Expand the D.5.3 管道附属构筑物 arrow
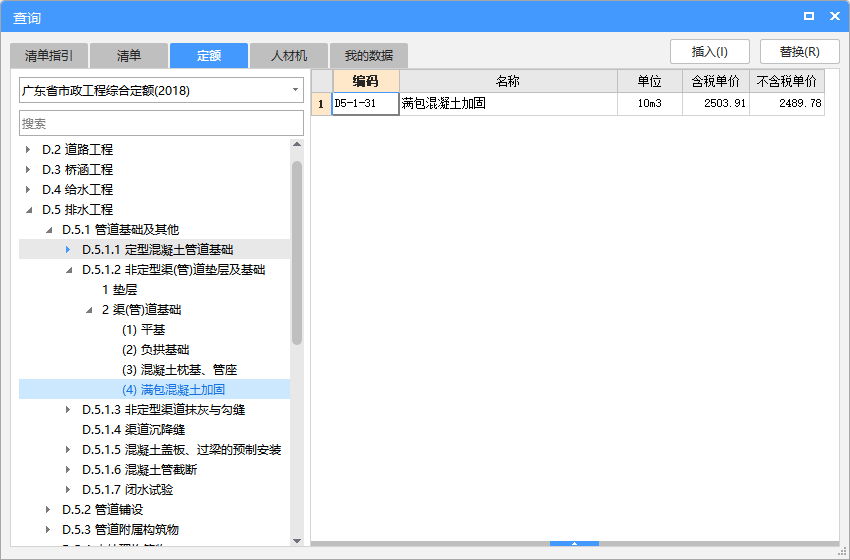 [48, 530]
